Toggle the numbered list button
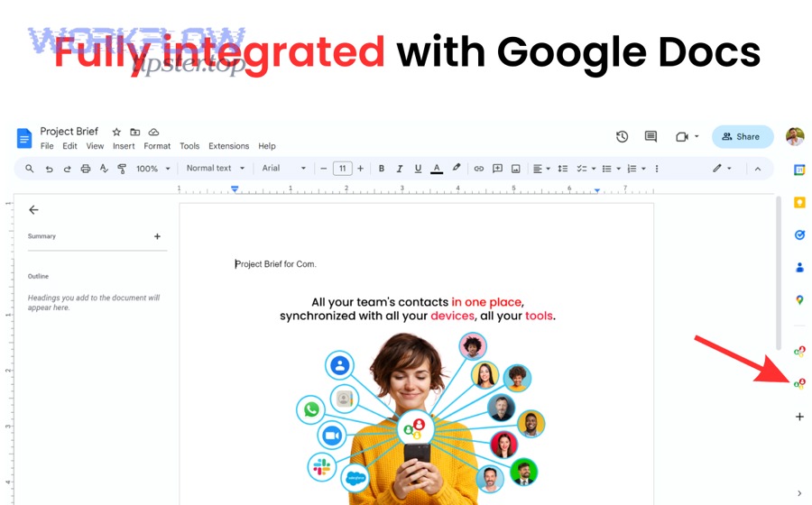 point(632,169)
